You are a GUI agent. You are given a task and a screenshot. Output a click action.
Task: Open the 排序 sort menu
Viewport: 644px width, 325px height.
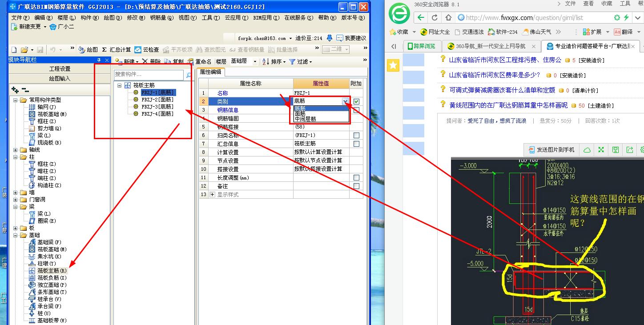click(x=274, y=61)
